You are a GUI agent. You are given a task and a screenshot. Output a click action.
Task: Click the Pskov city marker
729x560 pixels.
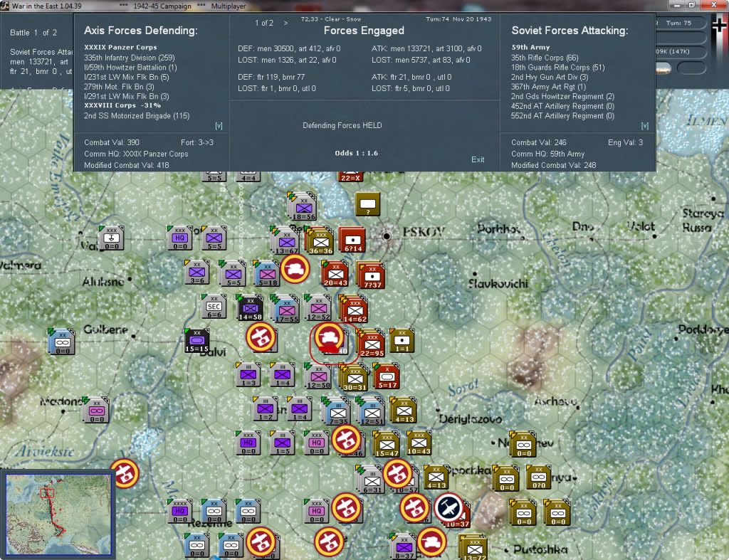386,236
